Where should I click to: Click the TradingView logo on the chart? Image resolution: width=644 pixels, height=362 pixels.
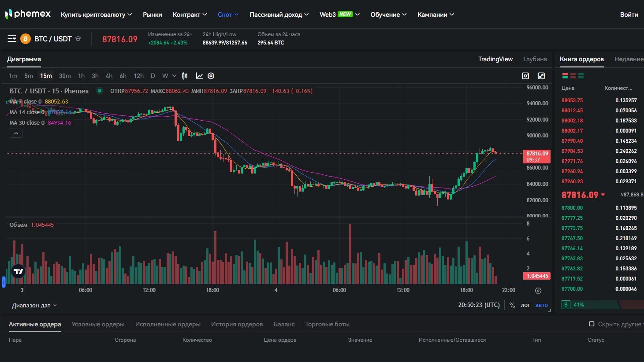click(18, 271)
